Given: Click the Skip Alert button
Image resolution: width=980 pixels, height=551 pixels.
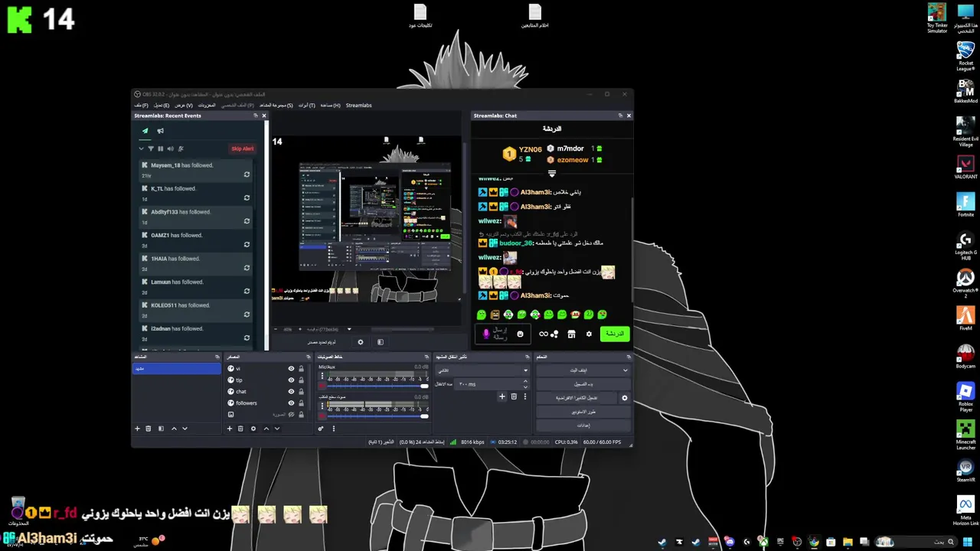Looking at the screenshot, I should [x=242, y=148].
